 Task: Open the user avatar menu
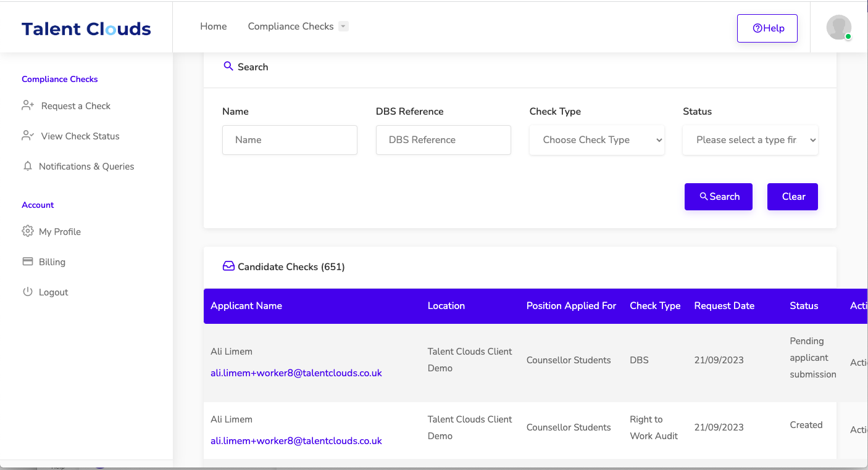[x=839, y=27]
